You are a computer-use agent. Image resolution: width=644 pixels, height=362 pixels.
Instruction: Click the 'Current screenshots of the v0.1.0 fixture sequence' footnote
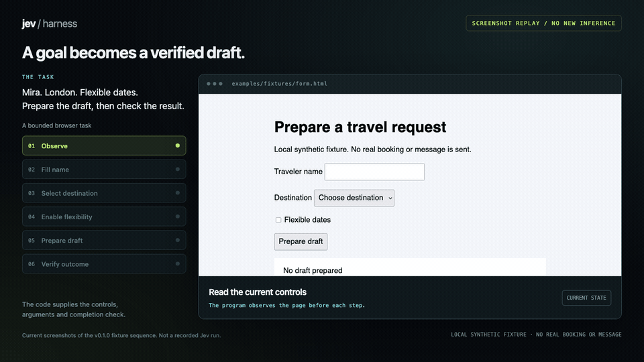[121, 335]
